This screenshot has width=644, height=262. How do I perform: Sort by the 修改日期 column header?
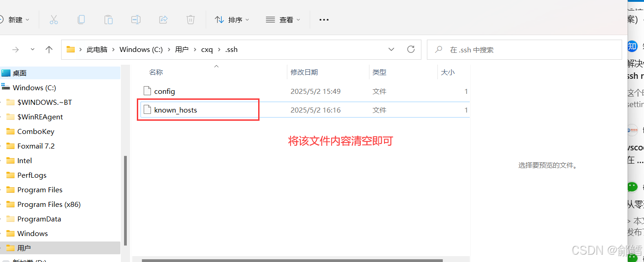point(304,72)
